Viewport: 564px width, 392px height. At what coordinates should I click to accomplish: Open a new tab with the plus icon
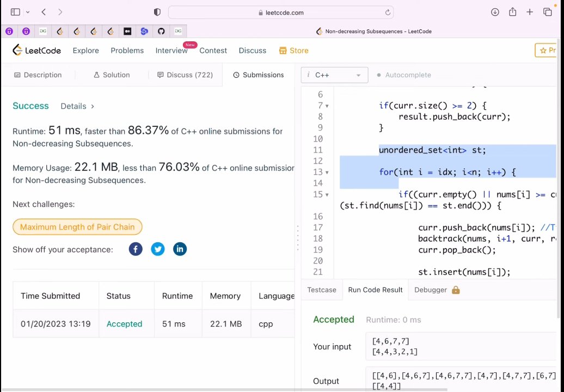click(530, 12)
